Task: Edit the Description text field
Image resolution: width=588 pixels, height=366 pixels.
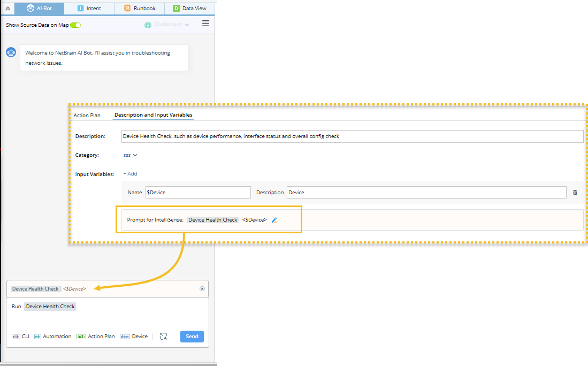Action: 352,136
